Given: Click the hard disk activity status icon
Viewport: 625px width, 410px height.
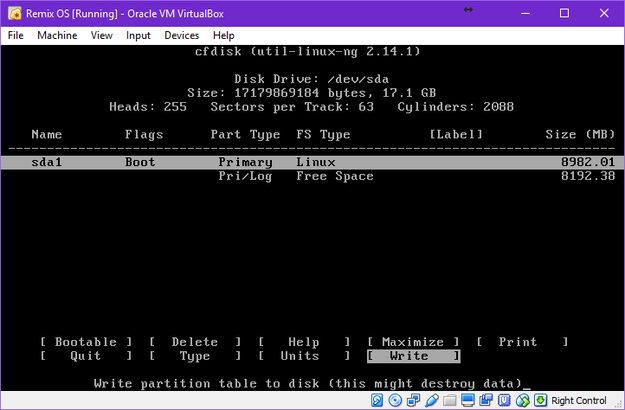Looking at the screenshot, I should click(377, 400).
